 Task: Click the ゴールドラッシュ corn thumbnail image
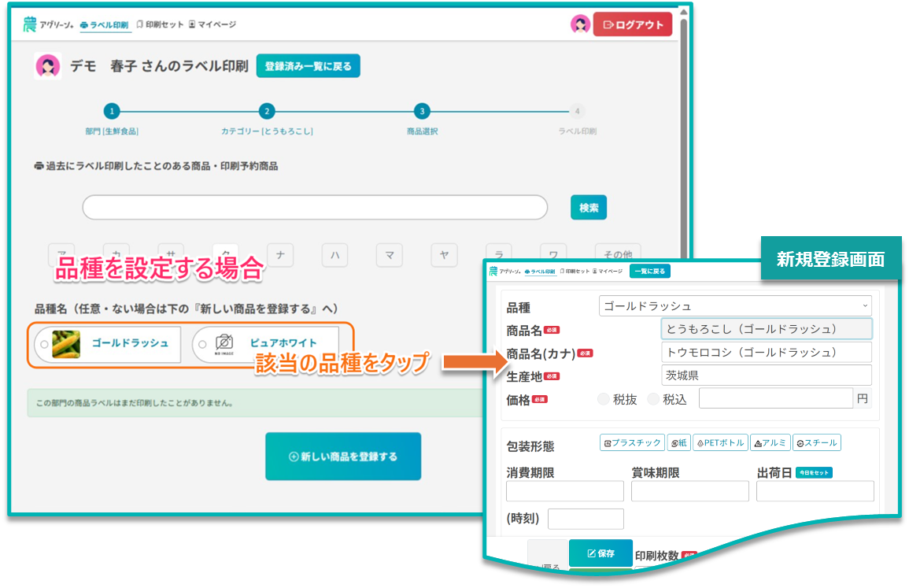(x=66, y=344)
